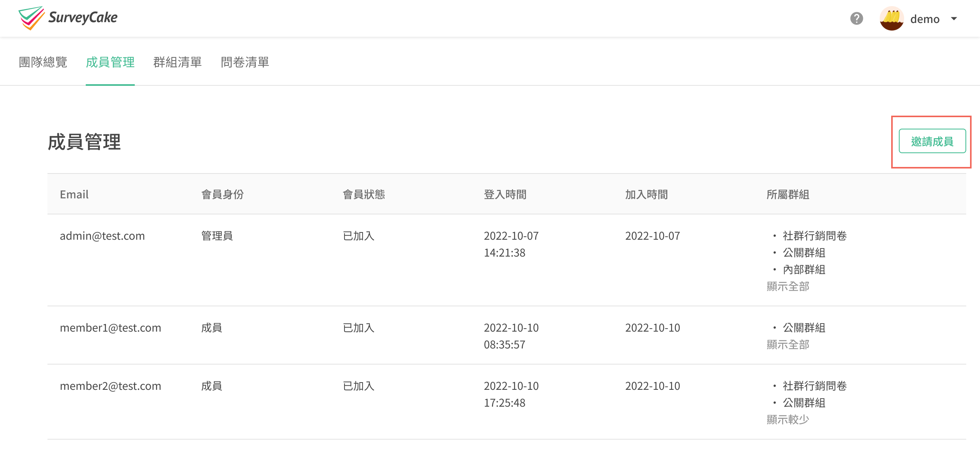Click the 內部群組 group of admin
Image resolution: width=980 pixels, height=471 pixels.
click(804, 270)
